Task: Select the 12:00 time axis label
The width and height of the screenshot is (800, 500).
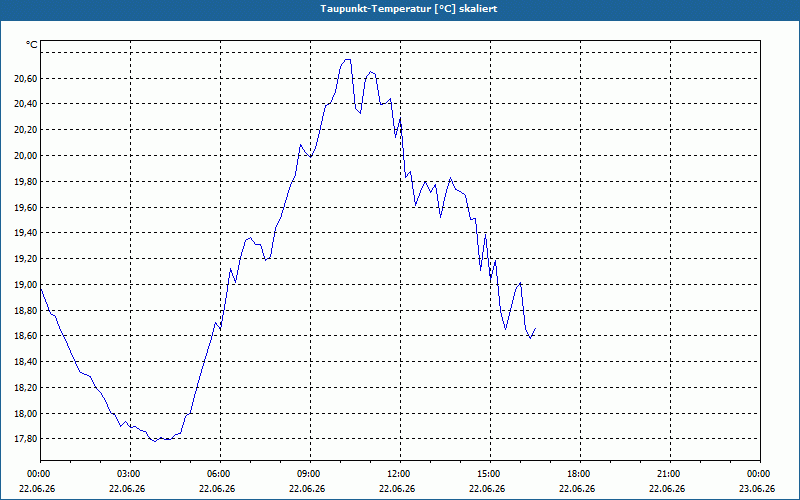Action: tap(400, 474)
